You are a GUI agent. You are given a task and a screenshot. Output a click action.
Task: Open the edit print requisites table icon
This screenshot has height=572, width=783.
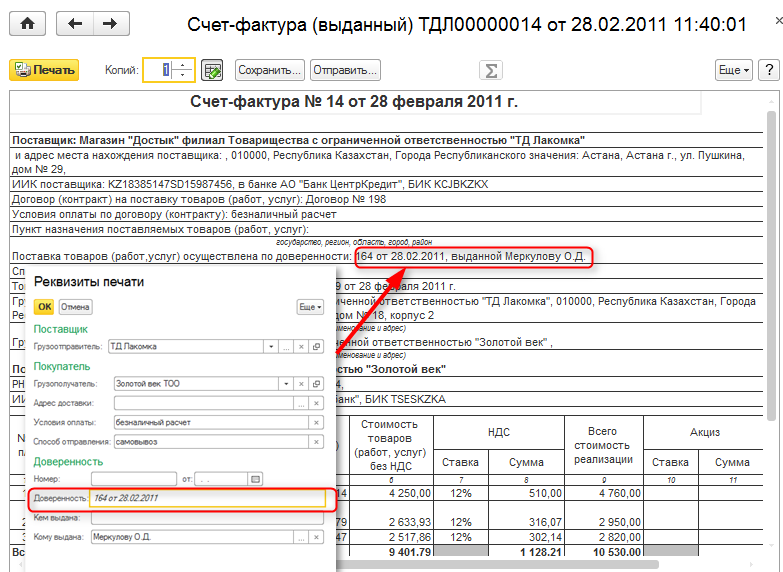[x=212, y=70]
